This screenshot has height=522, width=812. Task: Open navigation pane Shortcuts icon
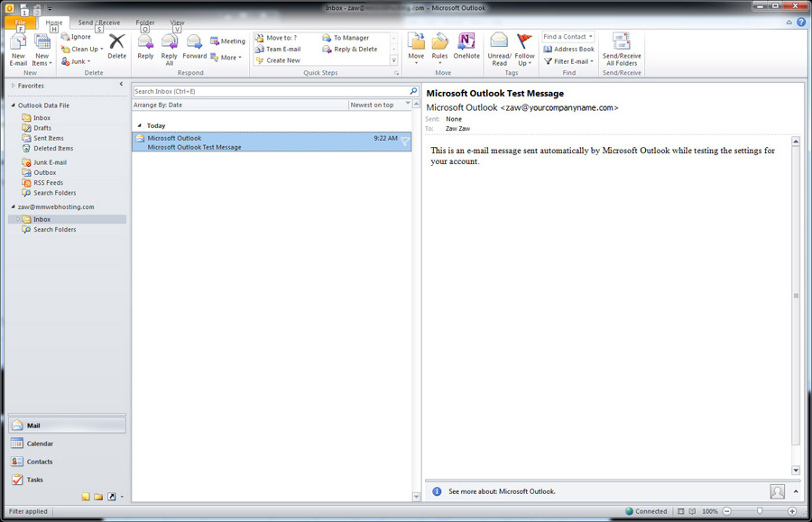(111, 497)
